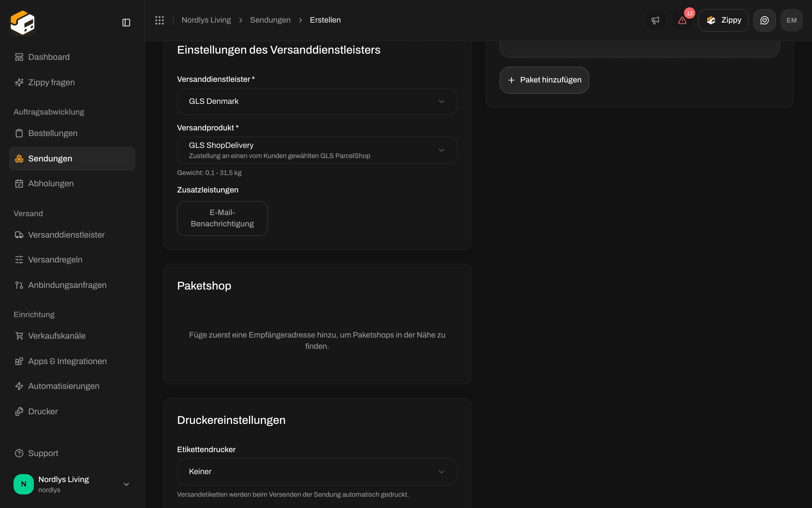Expand the Nordlys Living account switcher

click(x=72, y=484)
